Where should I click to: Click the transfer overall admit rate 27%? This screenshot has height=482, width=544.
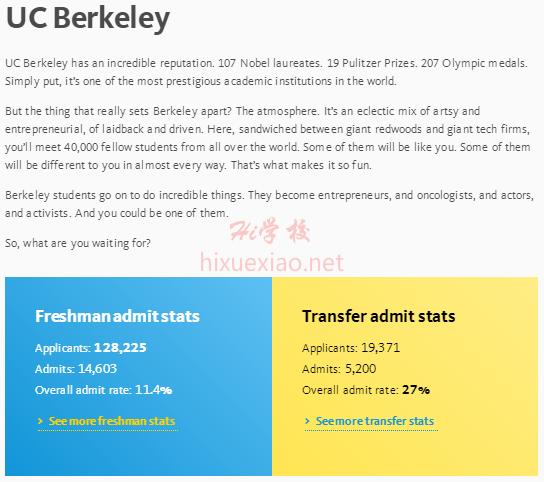coord(416,390)
